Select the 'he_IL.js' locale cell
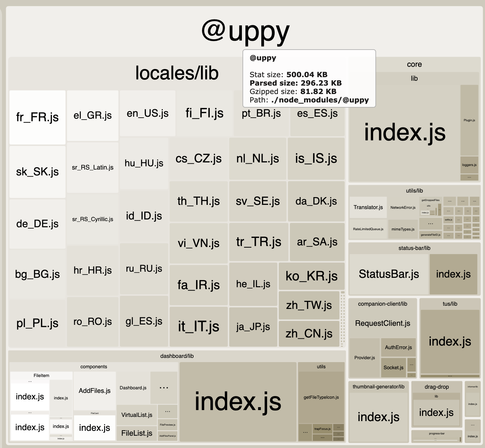Image resolution: width=485 pixels, height=448 pixels. 253,284
